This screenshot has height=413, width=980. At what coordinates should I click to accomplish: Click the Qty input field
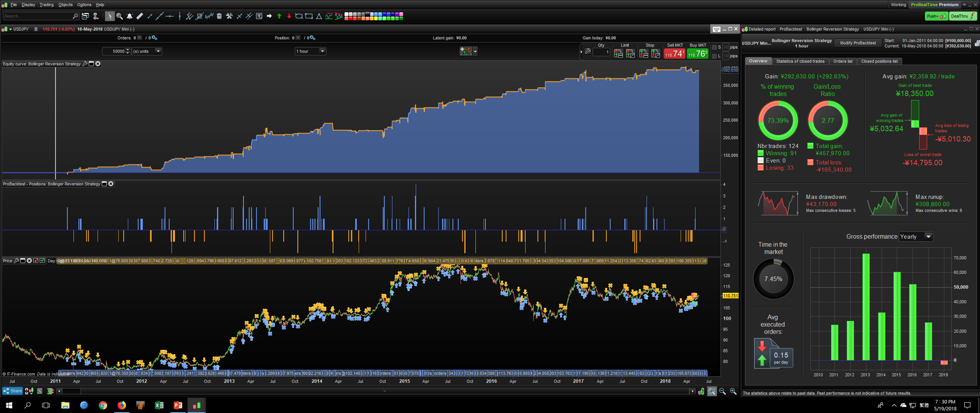click(601, 52)
